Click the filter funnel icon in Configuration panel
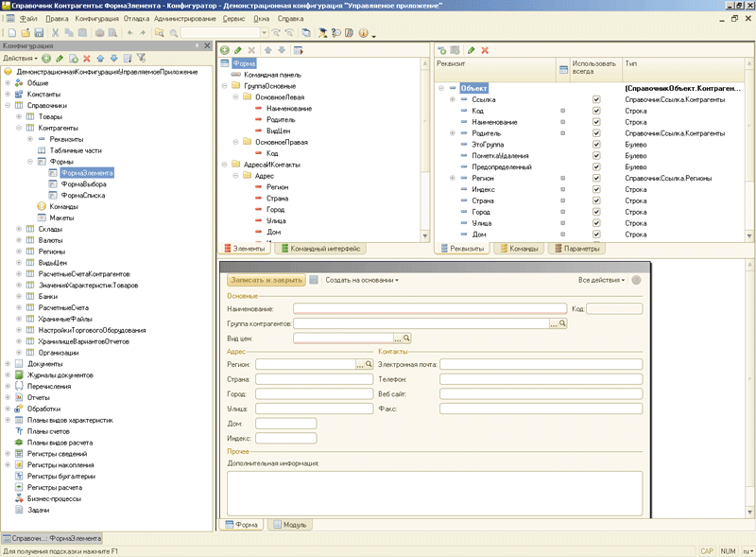Image resolution: width=756 pixels, height=557 pixels. (142, 58)
